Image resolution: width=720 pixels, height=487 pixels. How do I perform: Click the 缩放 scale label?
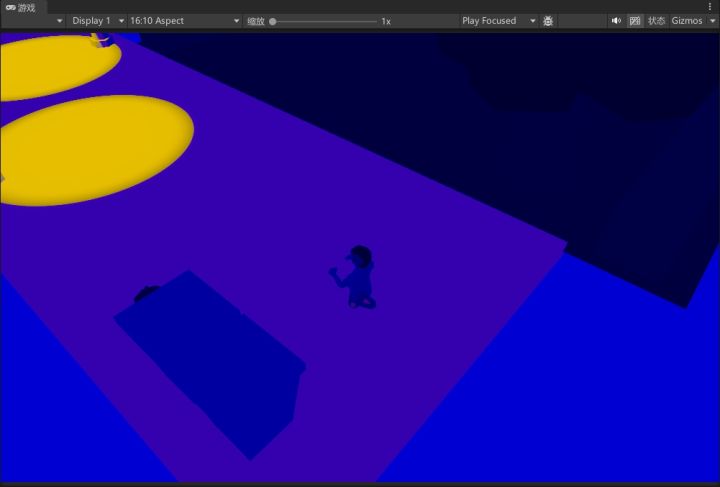click(256, 21)
